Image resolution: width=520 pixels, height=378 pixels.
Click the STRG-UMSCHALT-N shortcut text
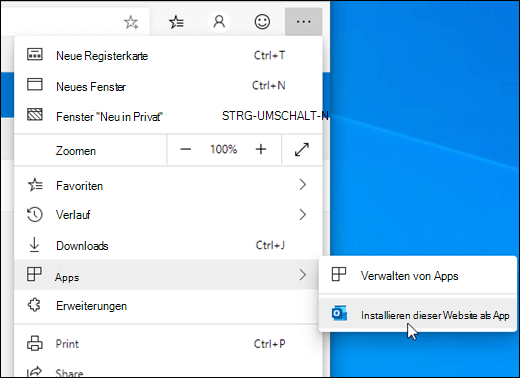(275, 116)
